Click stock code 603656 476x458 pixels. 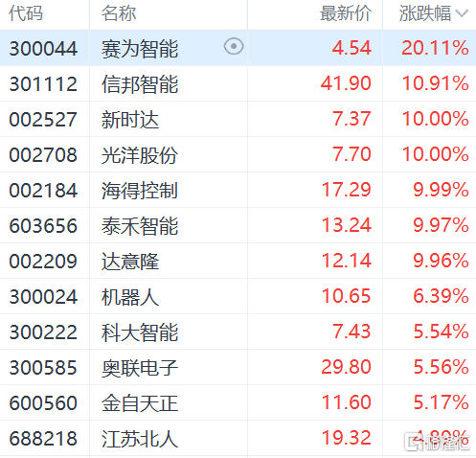tap(43, 226)
